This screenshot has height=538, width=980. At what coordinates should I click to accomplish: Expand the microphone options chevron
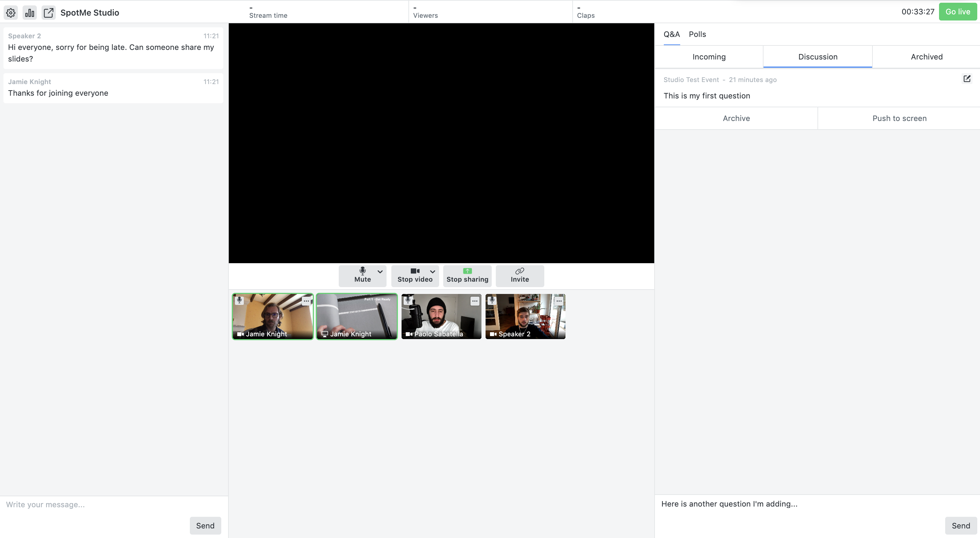point(380,271)
